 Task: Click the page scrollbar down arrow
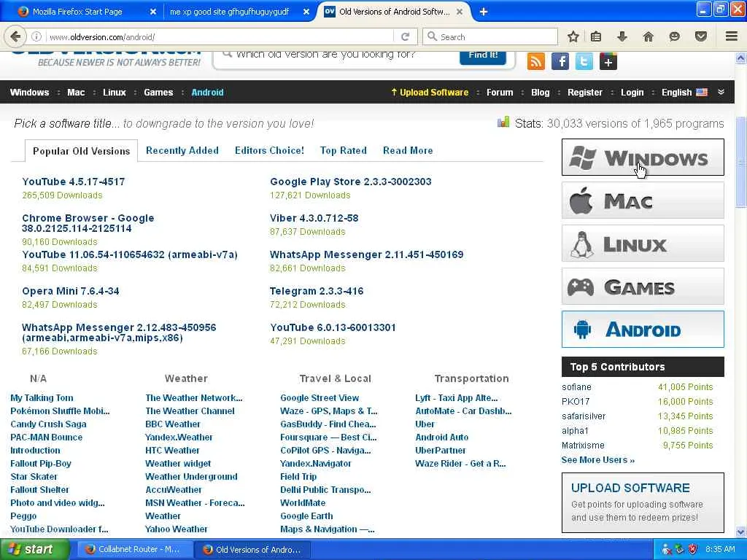click(x=741, y=532)
